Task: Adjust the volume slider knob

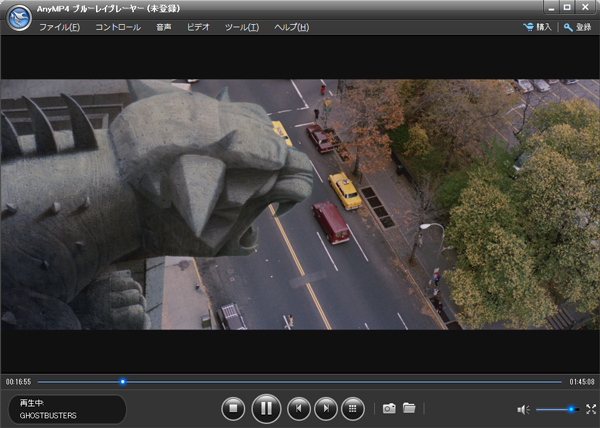Action: [x=571, y=409]
